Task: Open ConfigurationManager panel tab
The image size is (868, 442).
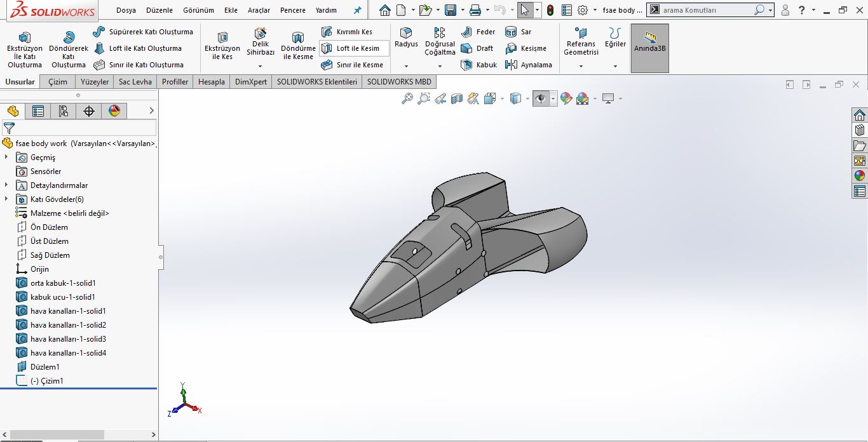Action: click(64, 111)
